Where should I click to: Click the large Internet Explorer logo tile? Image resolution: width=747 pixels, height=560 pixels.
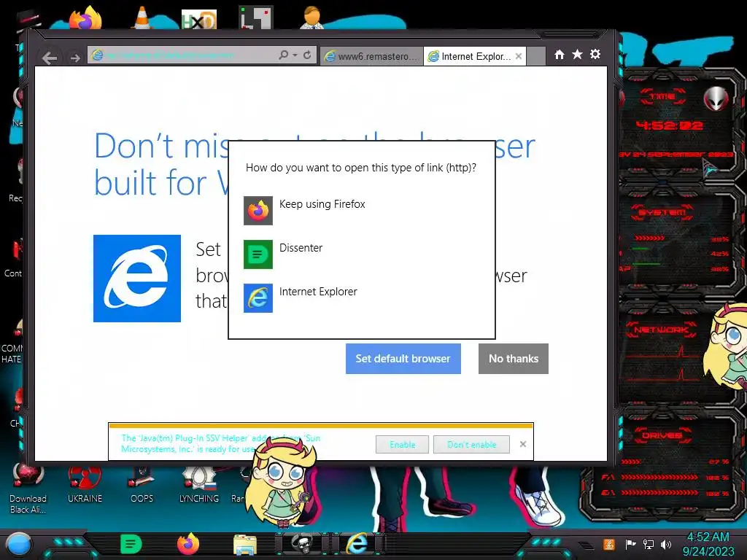point(137,279)
